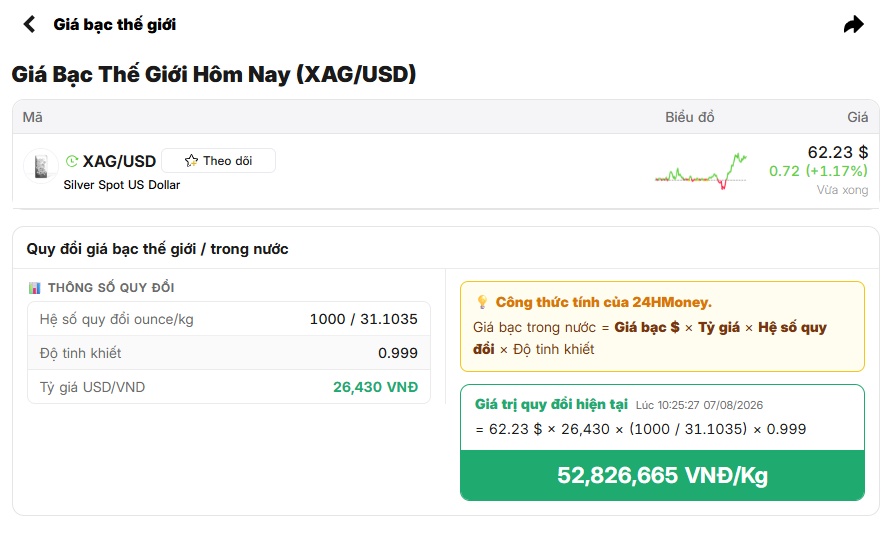887x536 pixels.
Task: Click the light bulb icon in formula box
Action: (482, 302)
